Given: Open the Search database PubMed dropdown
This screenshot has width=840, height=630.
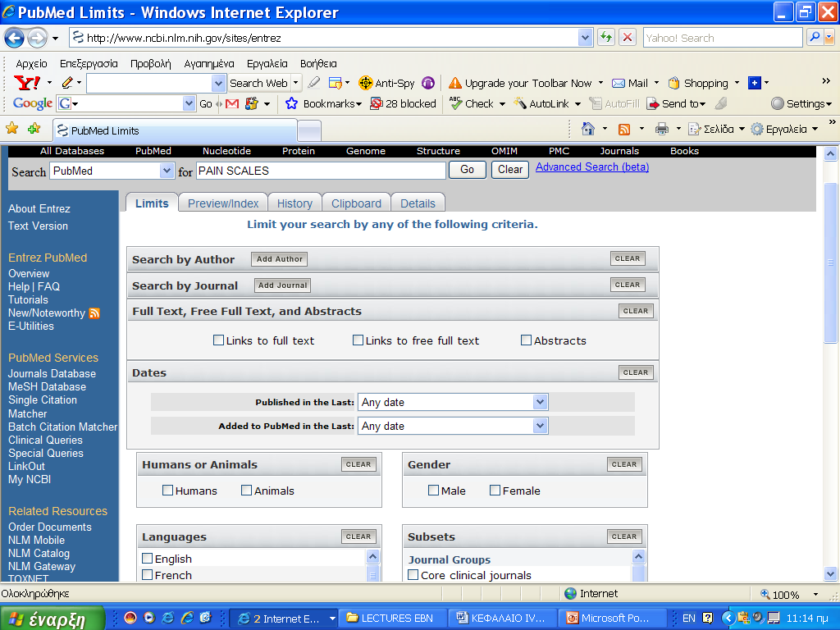Looking at the screenshot, I should [x=167, y=171].
